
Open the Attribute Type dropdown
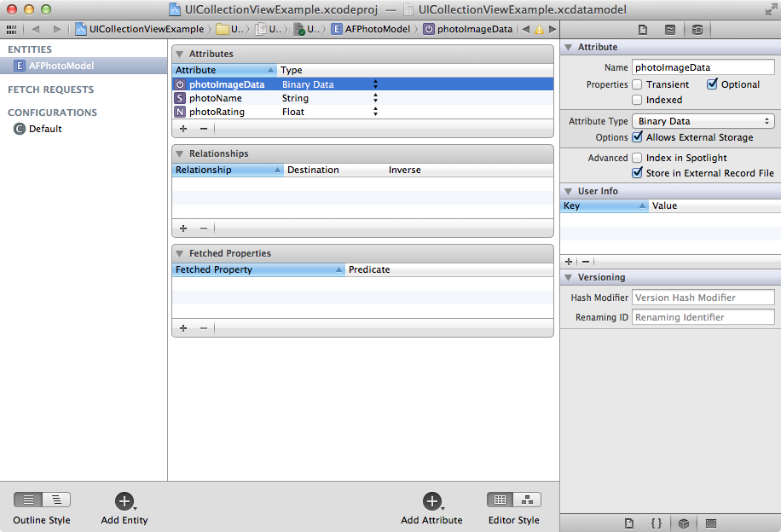(703, 121)
